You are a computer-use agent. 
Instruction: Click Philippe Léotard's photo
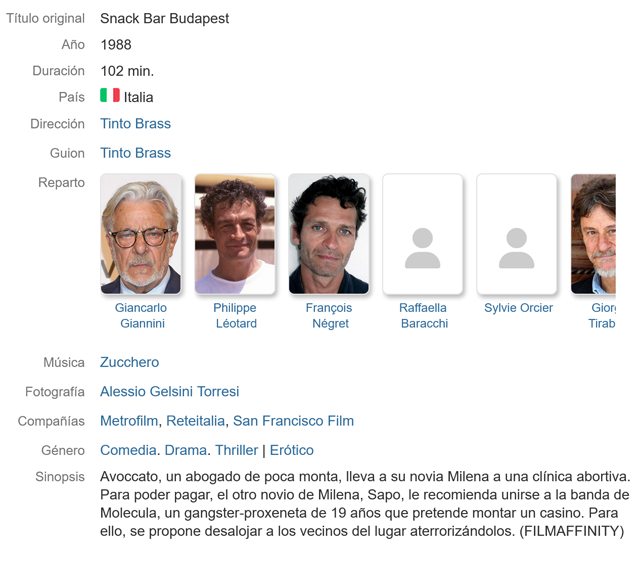[235, 234]
